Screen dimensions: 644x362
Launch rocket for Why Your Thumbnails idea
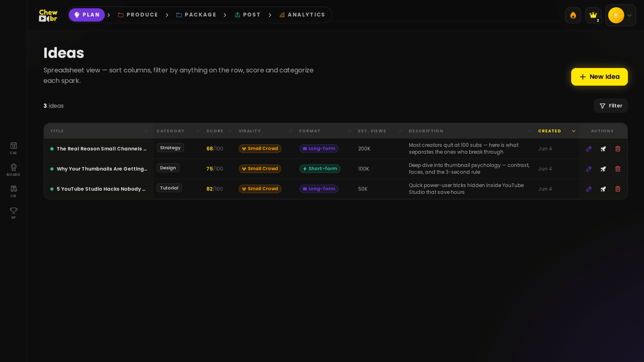603,169
